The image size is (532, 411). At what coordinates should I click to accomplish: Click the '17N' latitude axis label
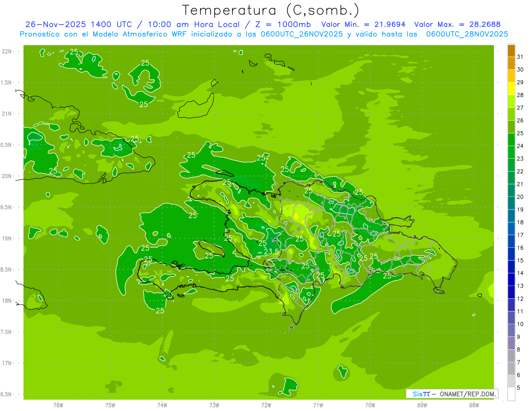tap(7, 363)
